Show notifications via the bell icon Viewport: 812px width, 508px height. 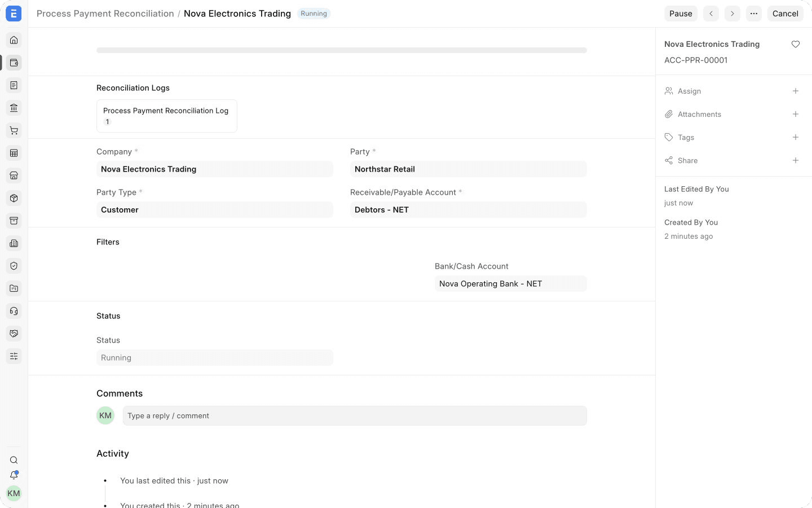(x=14, y=475)
